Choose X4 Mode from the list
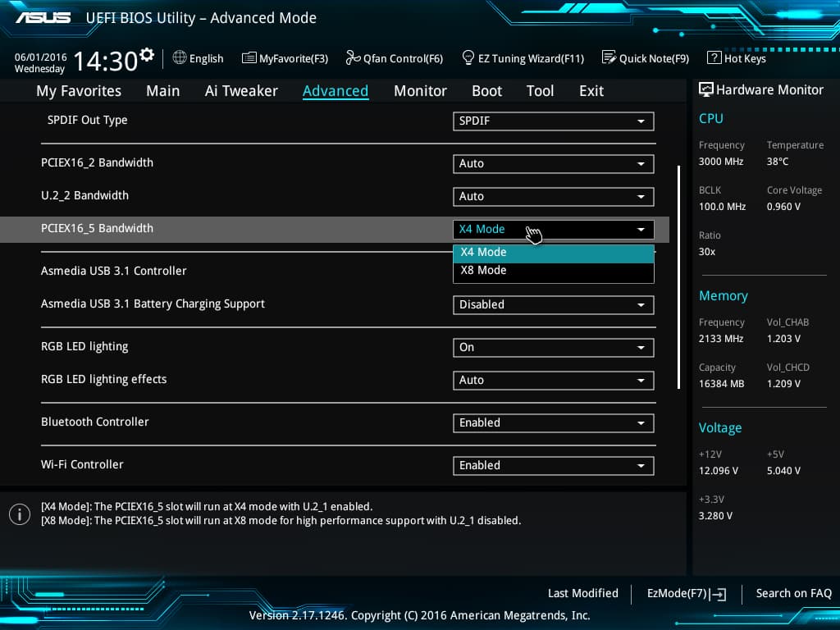This screenshot has height=630, width=840. coord(554,253)
